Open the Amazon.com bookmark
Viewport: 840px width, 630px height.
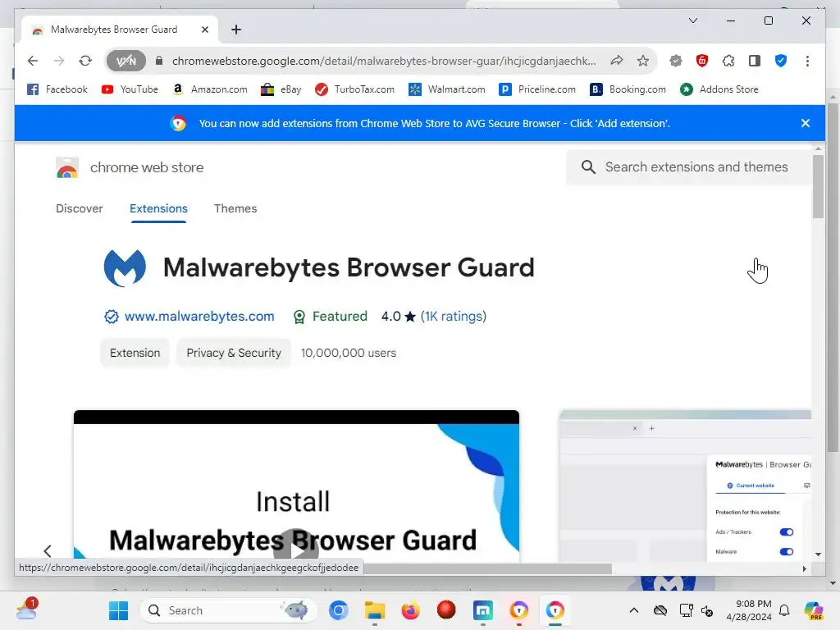tap(209, 89)
